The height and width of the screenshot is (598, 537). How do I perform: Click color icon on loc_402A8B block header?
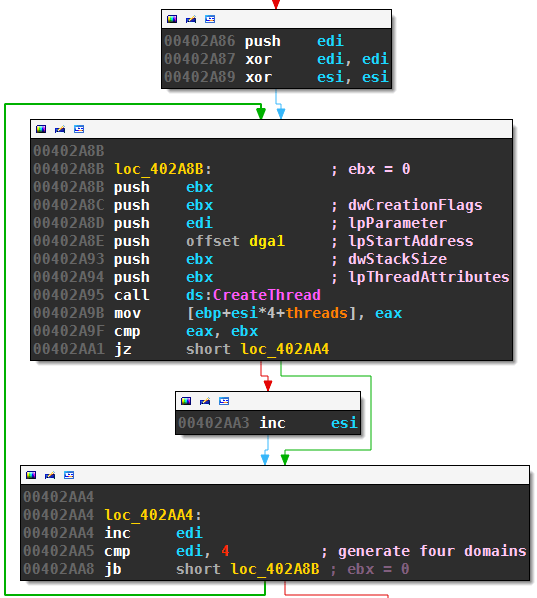click(41, 129)
